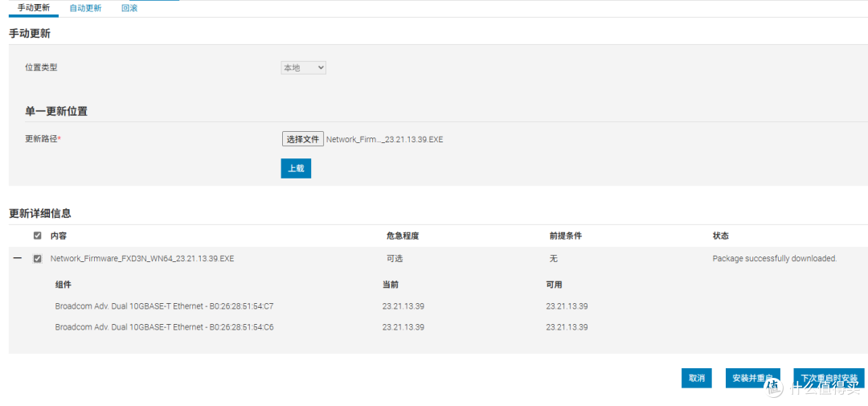Click component row ending B0:26:28:51:54:C7
The height and width of the screenshot is (406, 868).
(165, 306)
